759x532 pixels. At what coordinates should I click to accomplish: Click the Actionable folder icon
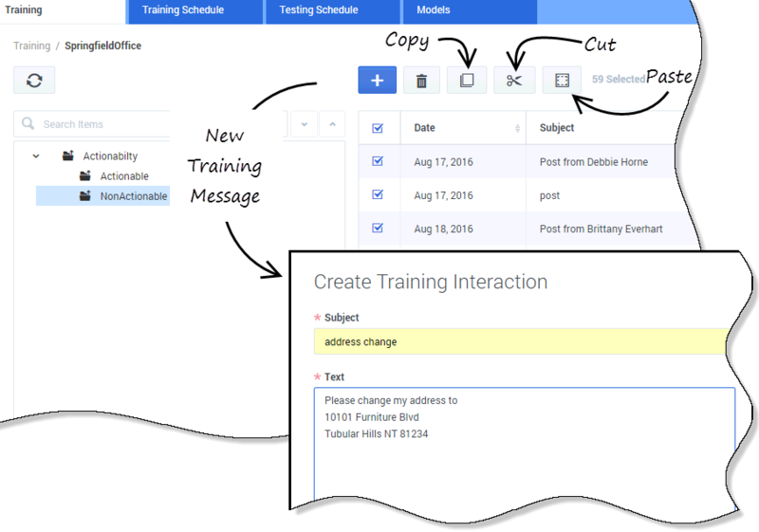85,176
